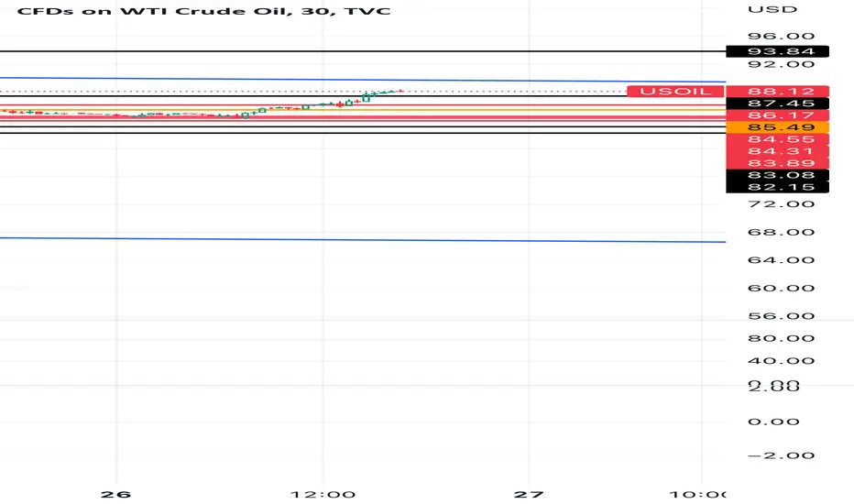Click the 10:00 time axis label
The height and width of the screenshot is (504, 854).
tap(697, 495)
